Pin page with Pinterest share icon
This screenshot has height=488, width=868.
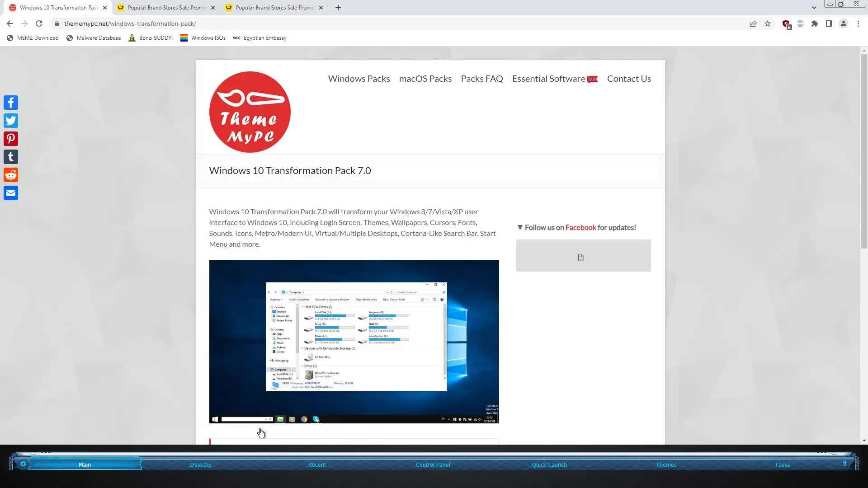(x=11, y=139)
